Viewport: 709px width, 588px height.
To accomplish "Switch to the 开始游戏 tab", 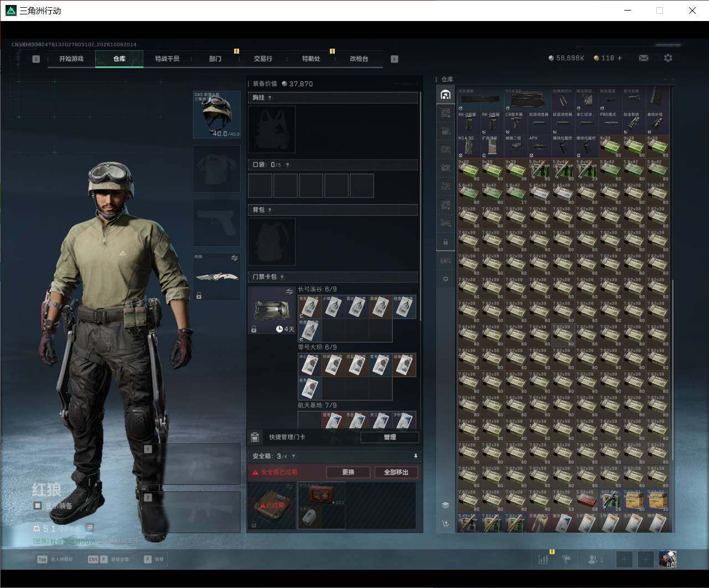I will point(71,59).
